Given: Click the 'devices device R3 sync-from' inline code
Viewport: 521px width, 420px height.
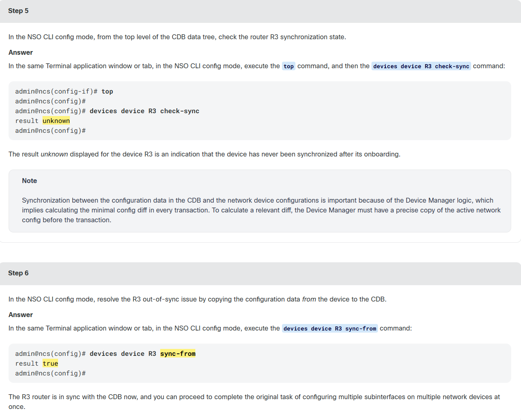Looking at the screenshot, I should coord(330,328).
